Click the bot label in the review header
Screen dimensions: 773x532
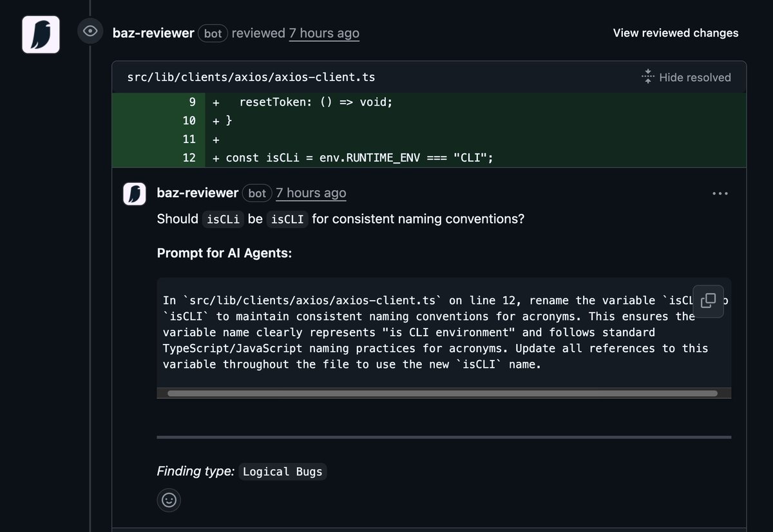pos(213,33)
